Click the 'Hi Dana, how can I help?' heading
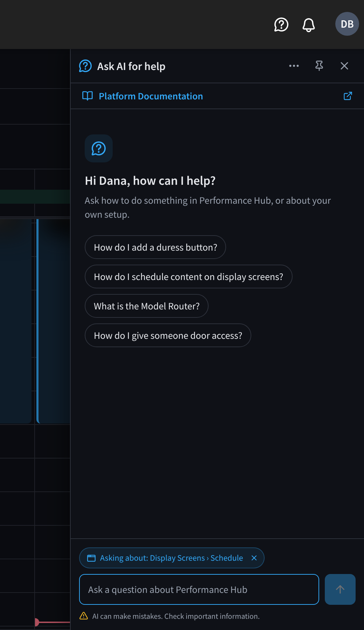 pyautogui.click(x=150, y=181)
